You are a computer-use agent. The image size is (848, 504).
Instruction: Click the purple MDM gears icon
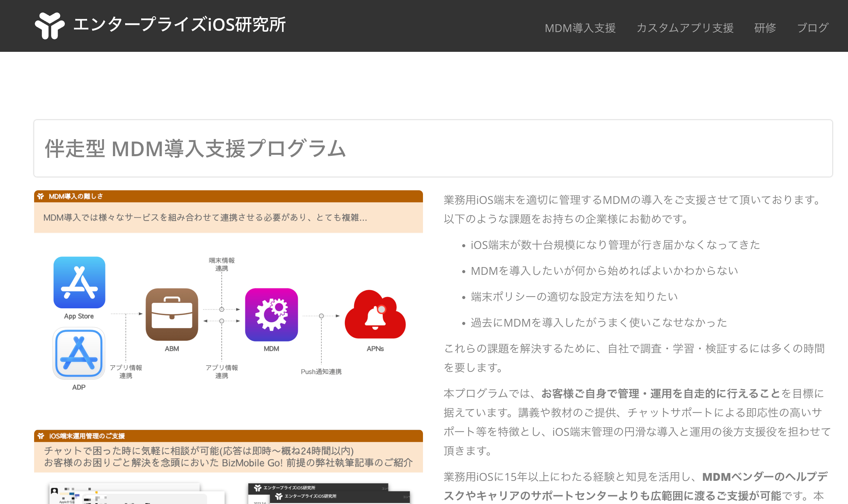tap(271, 314)
